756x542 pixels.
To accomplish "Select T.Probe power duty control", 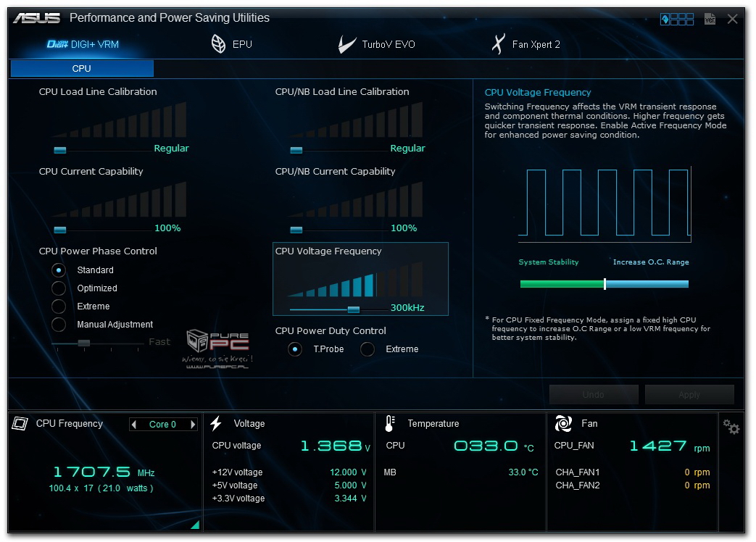I will (x=295, y=349).
